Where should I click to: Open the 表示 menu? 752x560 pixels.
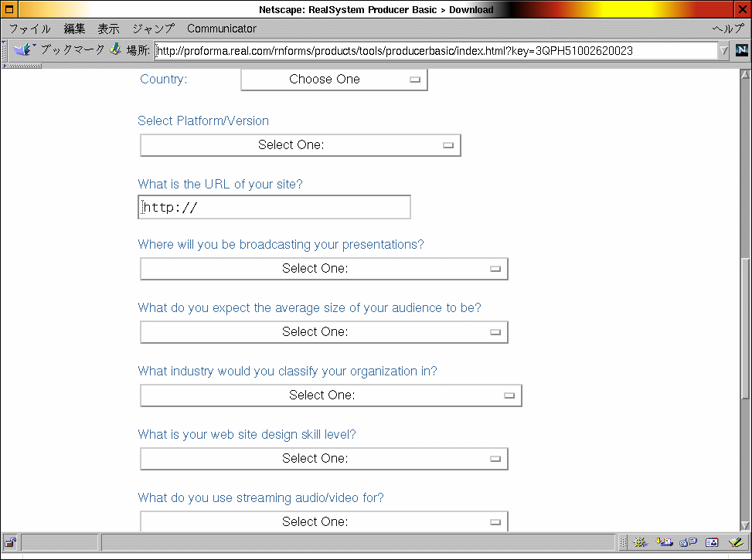point(108,29)
